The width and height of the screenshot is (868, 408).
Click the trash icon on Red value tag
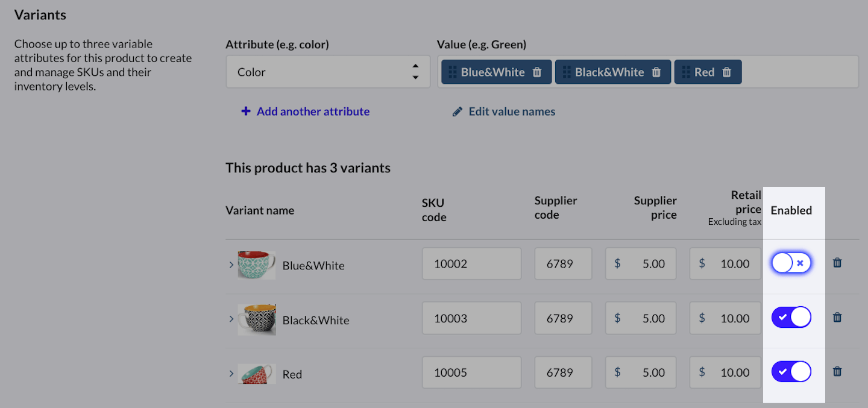click(x=727, y=72)
